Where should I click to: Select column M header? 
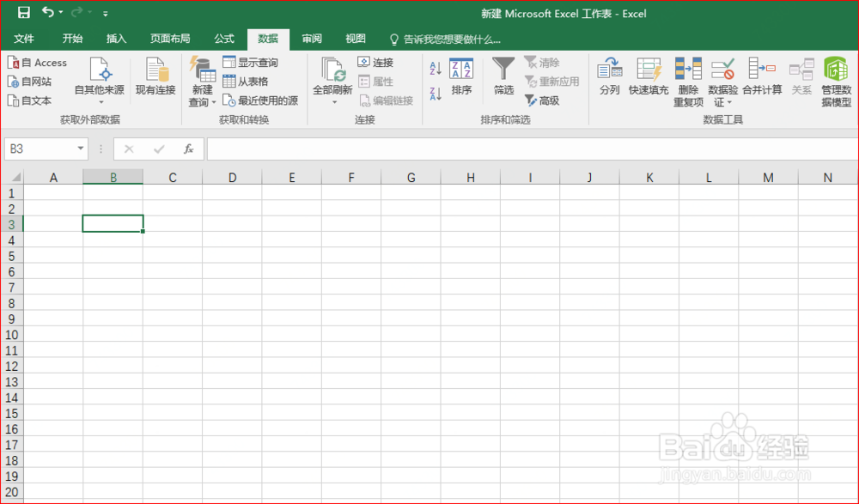tap(768, 177)
